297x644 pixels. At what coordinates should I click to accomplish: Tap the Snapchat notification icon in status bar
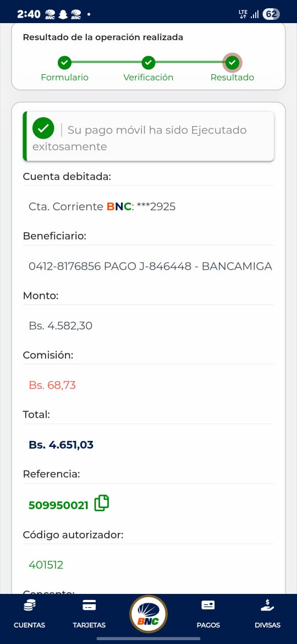tap(63, 15)
